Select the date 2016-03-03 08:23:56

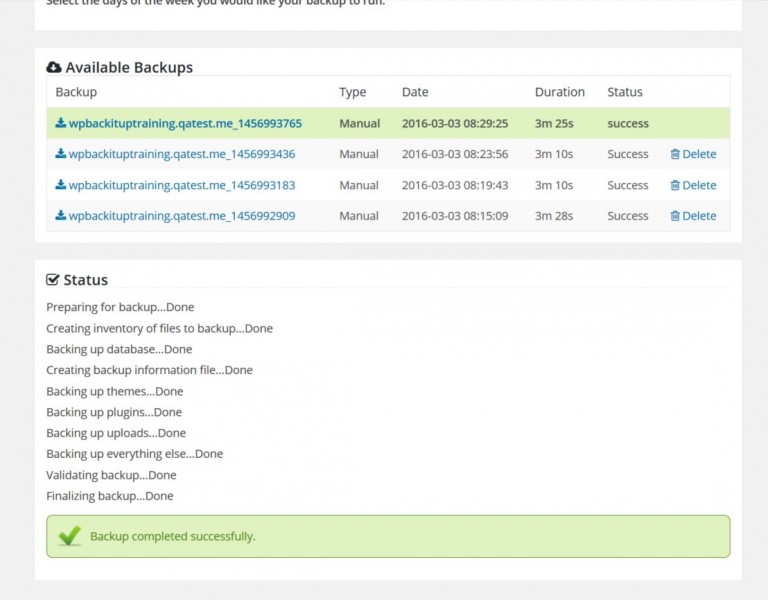coord(455,154)
